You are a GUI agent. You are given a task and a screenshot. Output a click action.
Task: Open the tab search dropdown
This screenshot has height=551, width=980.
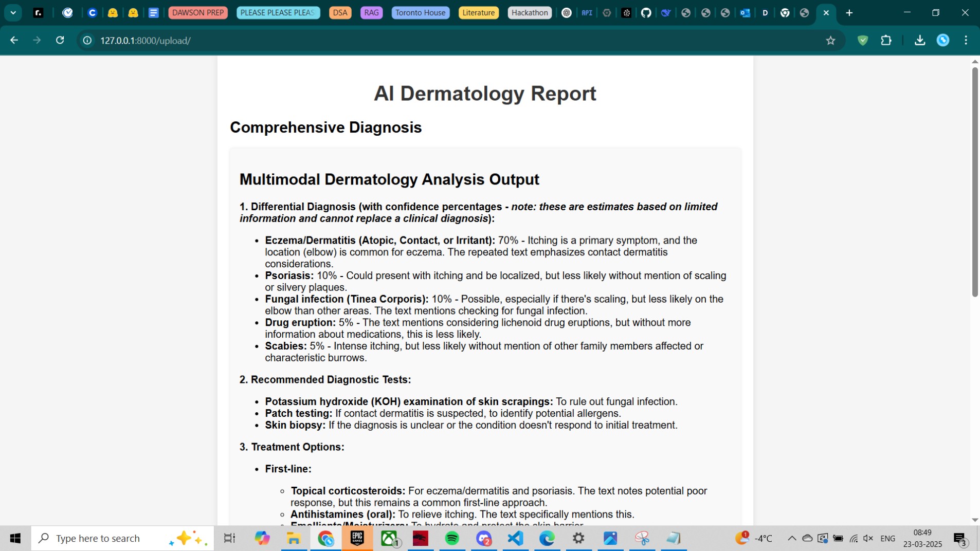tap(13, 13)
